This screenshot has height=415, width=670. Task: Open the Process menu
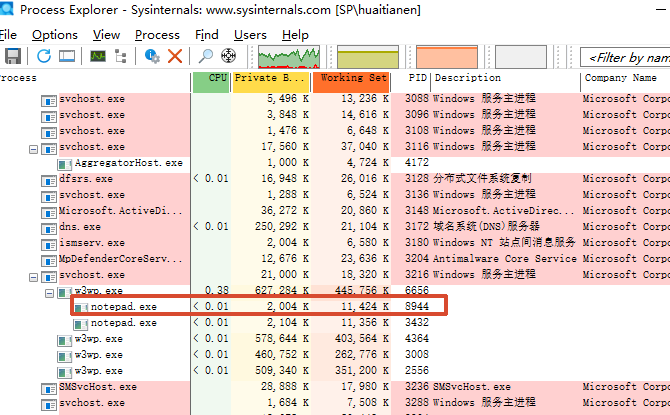coord(157,35)
